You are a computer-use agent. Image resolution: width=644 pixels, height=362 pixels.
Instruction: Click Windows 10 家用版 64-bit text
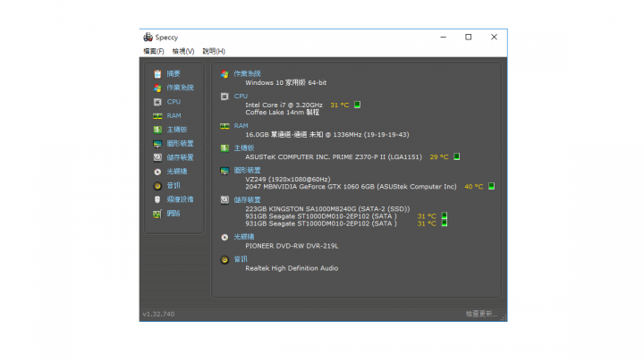(286, 83)
